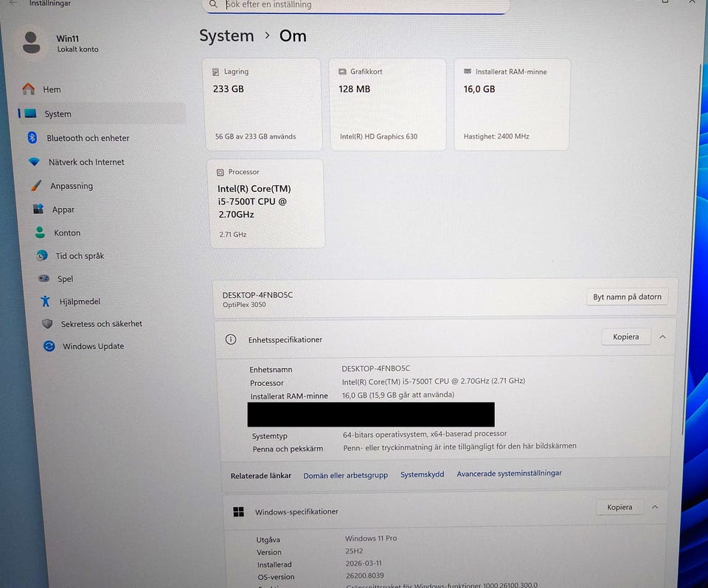This screenshot has width=708, height=588.
Task: Click OS-version value 26200.8039
Action: pos(365,575)
